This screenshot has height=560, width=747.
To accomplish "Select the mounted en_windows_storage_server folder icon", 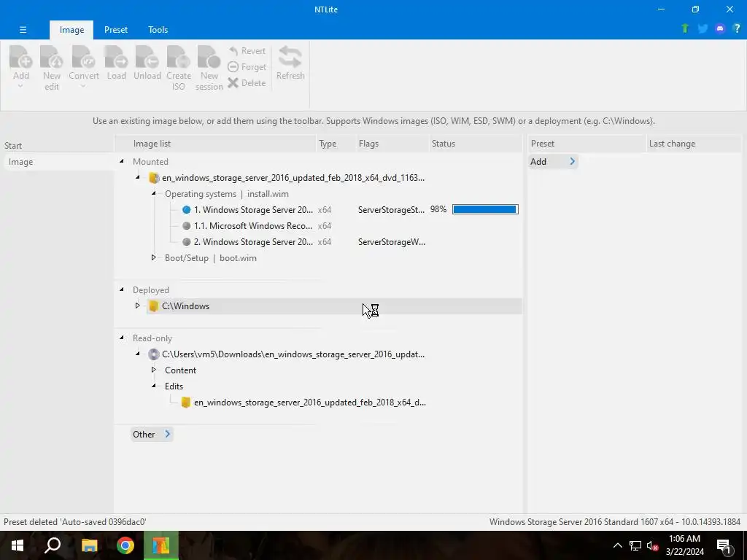I will pyautogui.click(x=153, y=178).
